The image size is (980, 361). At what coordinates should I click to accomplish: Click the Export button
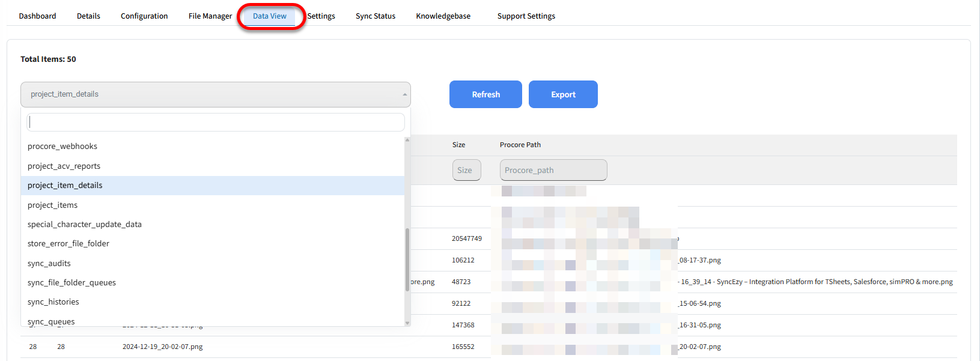pos(563,95)
